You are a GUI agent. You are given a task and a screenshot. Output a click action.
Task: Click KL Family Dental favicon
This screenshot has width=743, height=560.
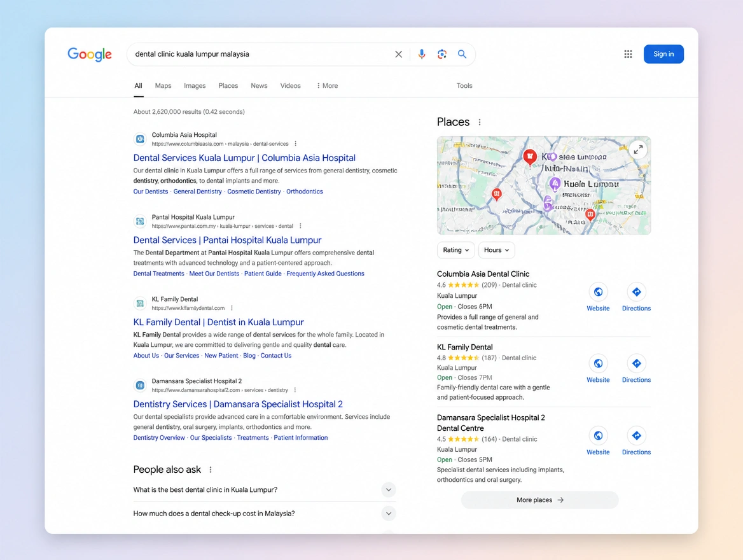pyautogui.click(x=140, y=304)
